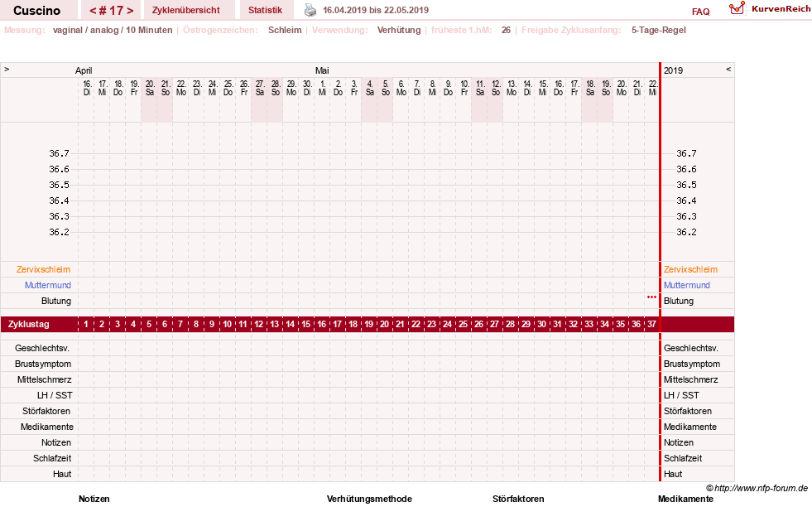Click the left Muttermund row label
This screenshot has height=531, width=812.
48,285
